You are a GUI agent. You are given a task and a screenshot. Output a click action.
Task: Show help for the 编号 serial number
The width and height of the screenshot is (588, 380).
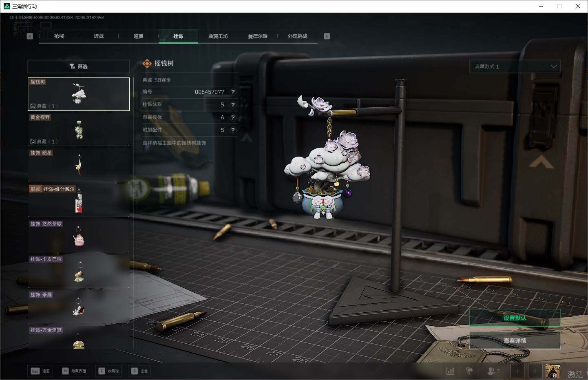(x=233, y=92)
